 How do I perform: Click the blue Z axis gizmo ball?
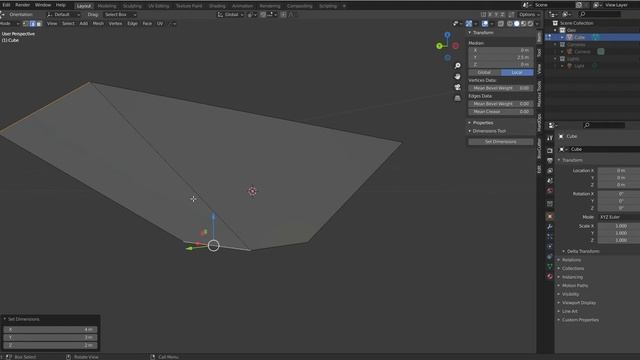[x=447, y=35]
